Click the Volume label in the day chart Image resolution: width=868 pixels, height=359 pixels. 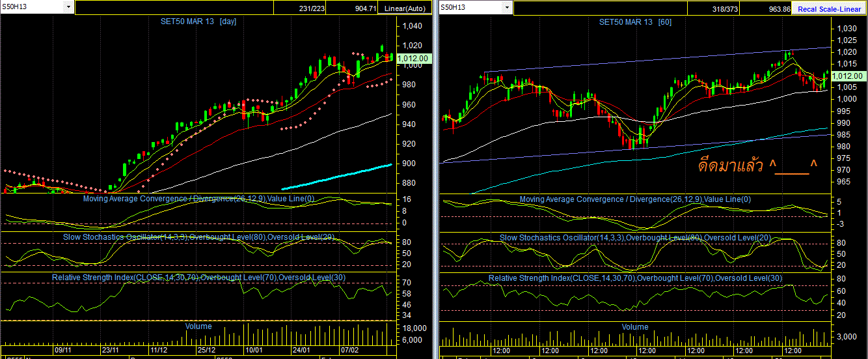coord(198,326)
